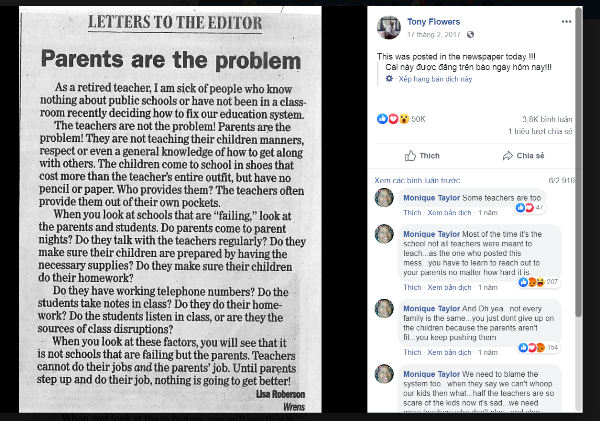Open post options three-dot menu

point(567,20)
